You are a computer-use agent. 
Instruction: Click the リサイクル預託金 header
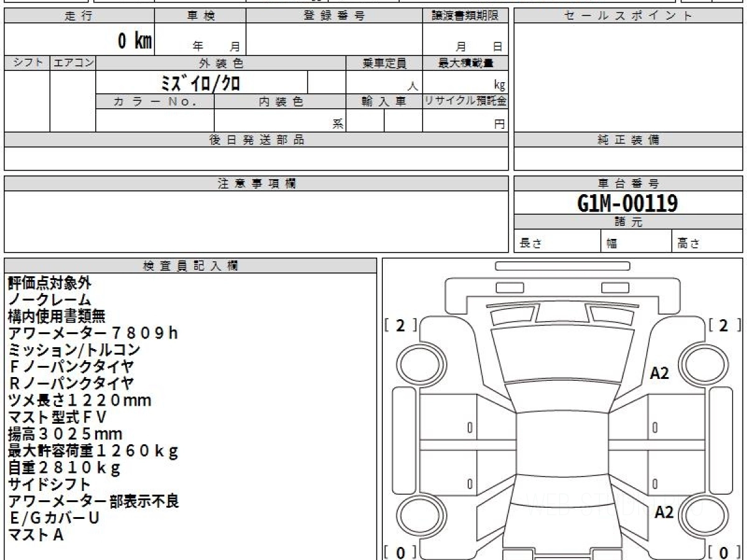pyautogui.click(x=466, y=101)
